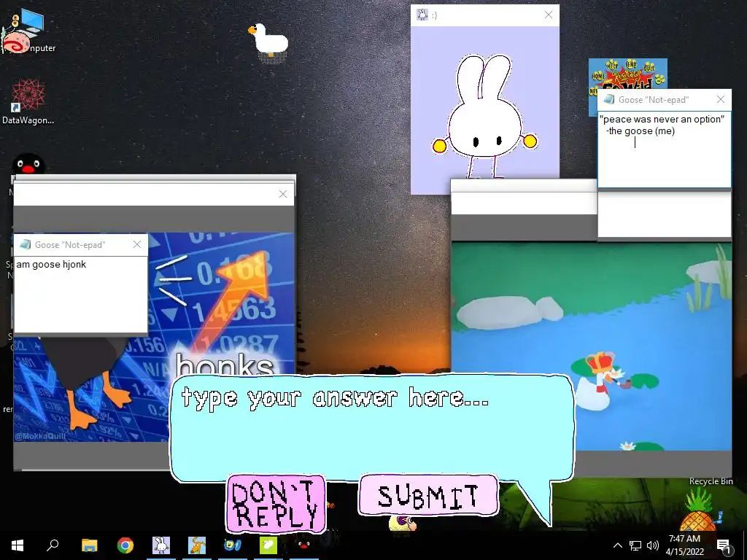Image resolution: width=747 pixels, height=560 pixels.
Task: Click text area of "am goose hjonk" notepad
Action: 80,295
